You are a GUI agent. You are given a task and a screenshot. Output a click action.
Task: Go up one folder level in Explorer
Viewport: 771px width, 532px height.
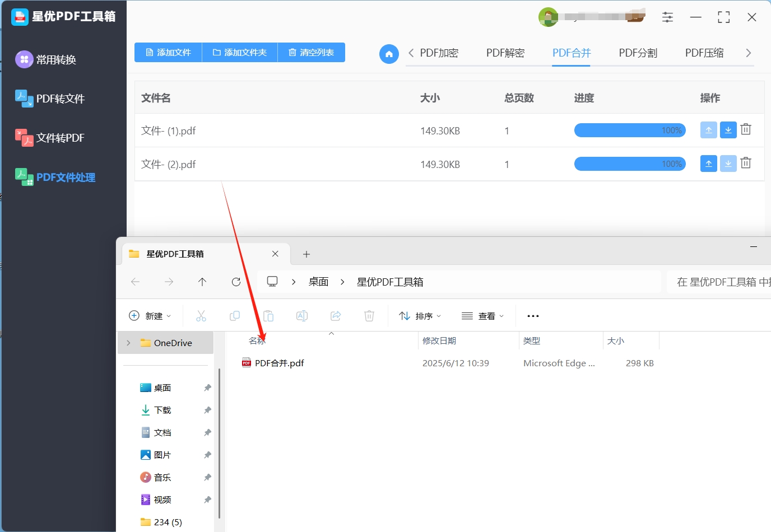[202, 282]
